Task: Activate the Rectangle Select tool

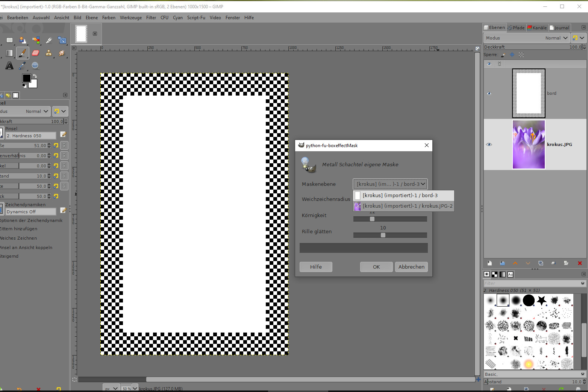Action: (9, 40)
